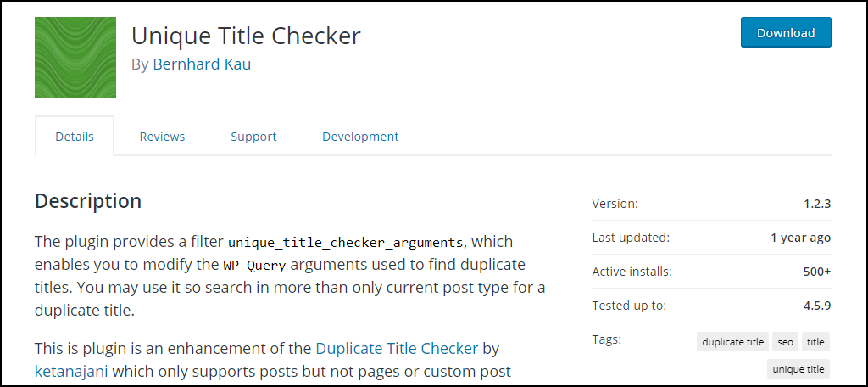Click the WP_Query code text

pyautogui.click(x=255, y=265)
